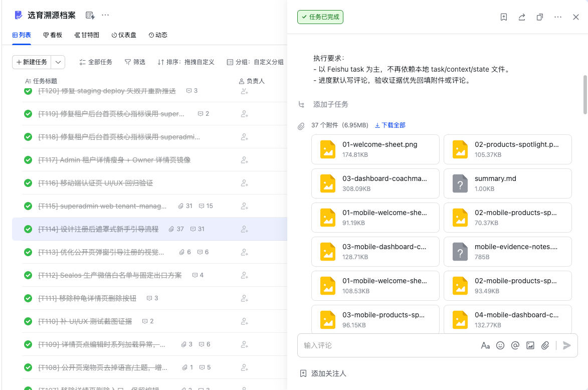Click comment count 15 on task T115
Image resolution: width=588 pixels, height=390 pixels.
206,206
